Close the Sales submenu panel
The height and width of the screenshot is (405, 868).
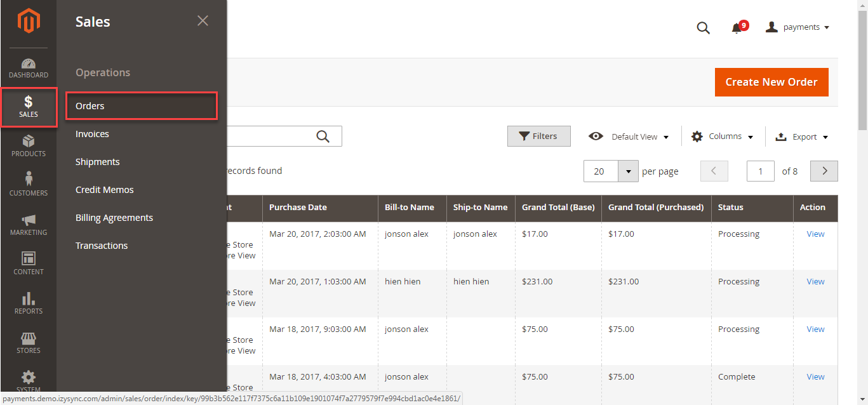203,21
